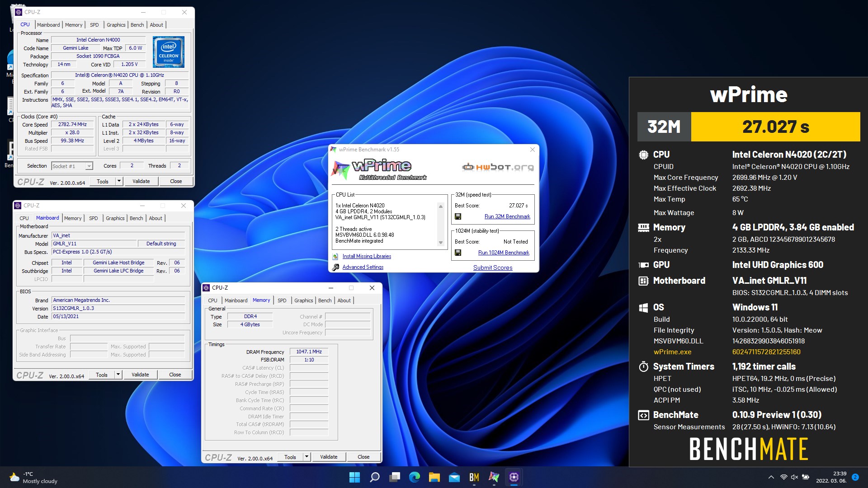The height and width of the screenshot is (488, 868).
Task: Open Socket #1 selection dropdown
Action: click(89, 166)
